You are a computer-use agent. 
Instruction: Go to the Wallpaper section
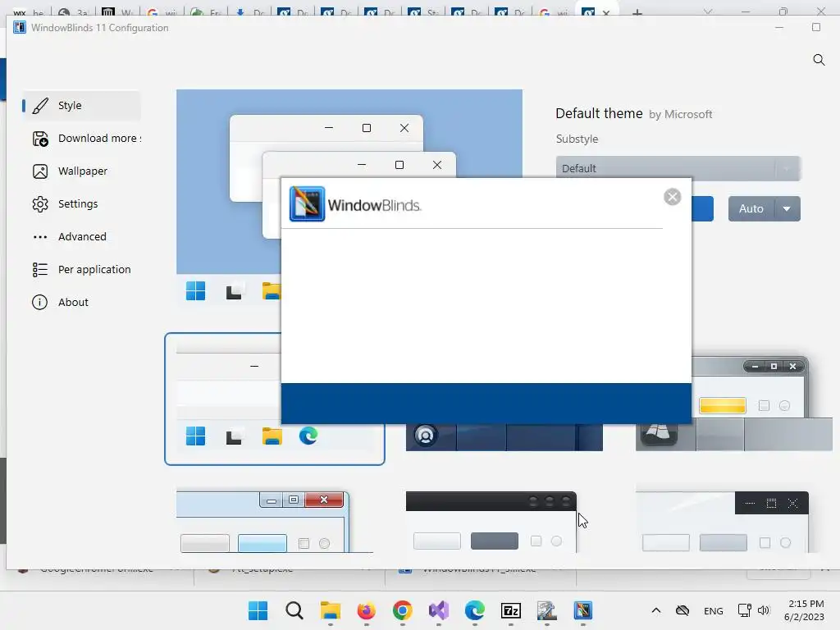pos(81,171)
